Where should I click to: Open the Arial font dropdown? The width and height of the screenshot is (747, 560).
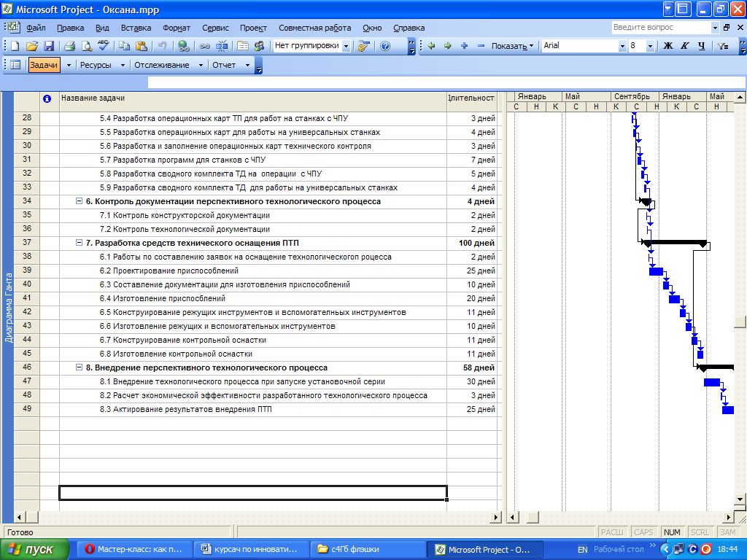click(x=622, y=46)
